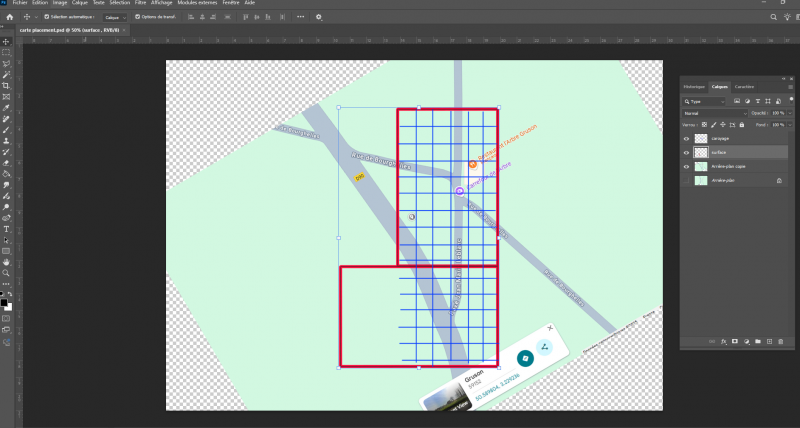Toggle the Options de transf. checkbox
The image size is (800, 428).
(x=137, y=17)
